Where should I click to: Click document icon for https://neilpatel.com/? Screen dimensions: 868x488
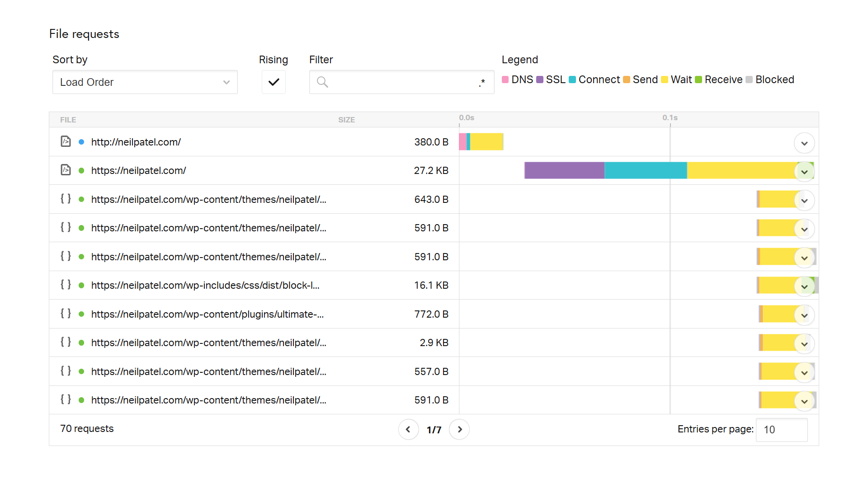(66, 170)
